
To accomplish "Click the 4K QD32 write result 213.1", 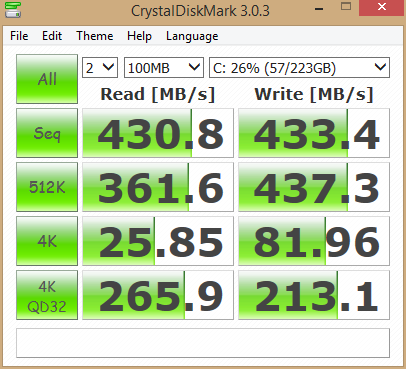I will tap(314, 295).
